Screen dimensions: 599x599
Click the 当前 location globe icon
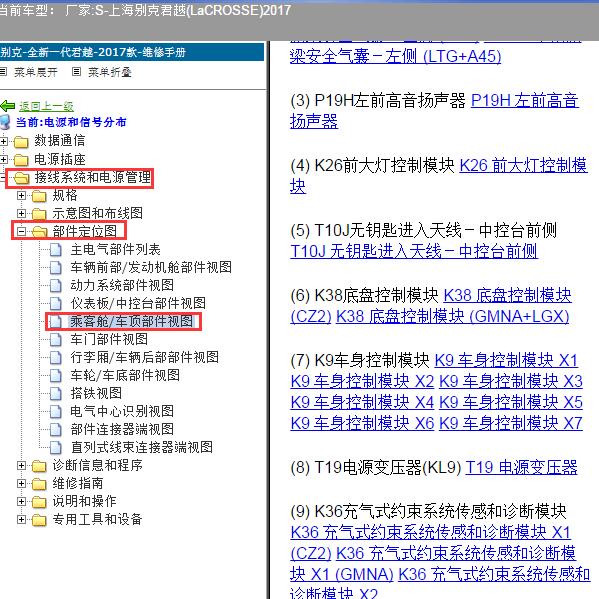(x=5, y=122)
